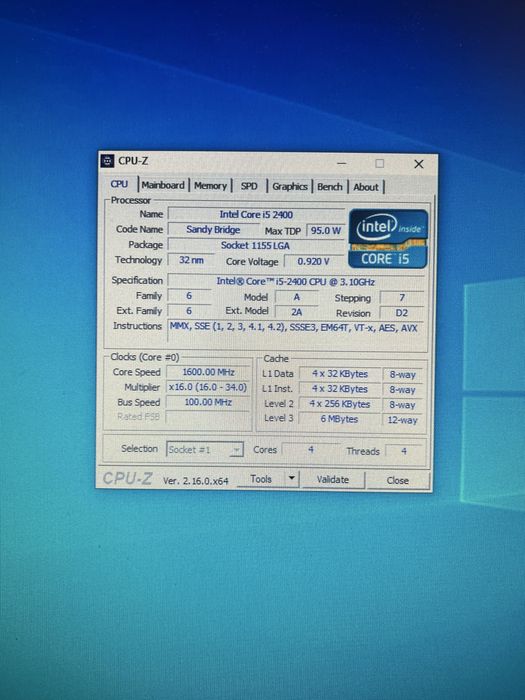Click the package value 'Socket 1155 LGA'

pos(256,245)
